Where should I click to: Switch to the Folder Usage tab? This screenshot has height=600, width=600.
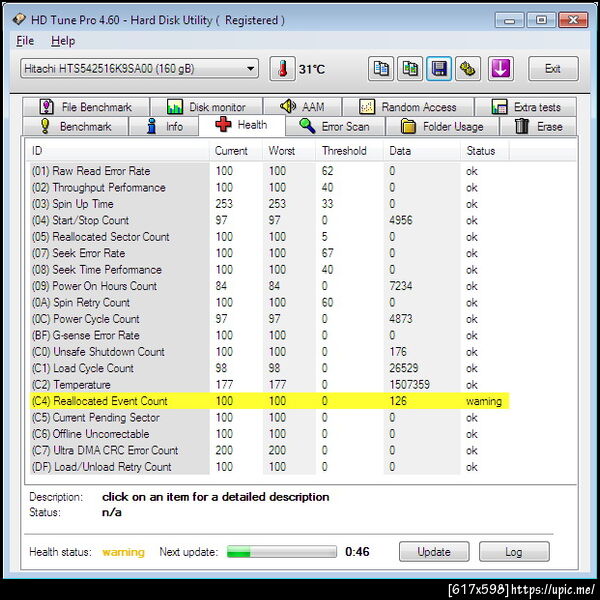click(442, 126)
